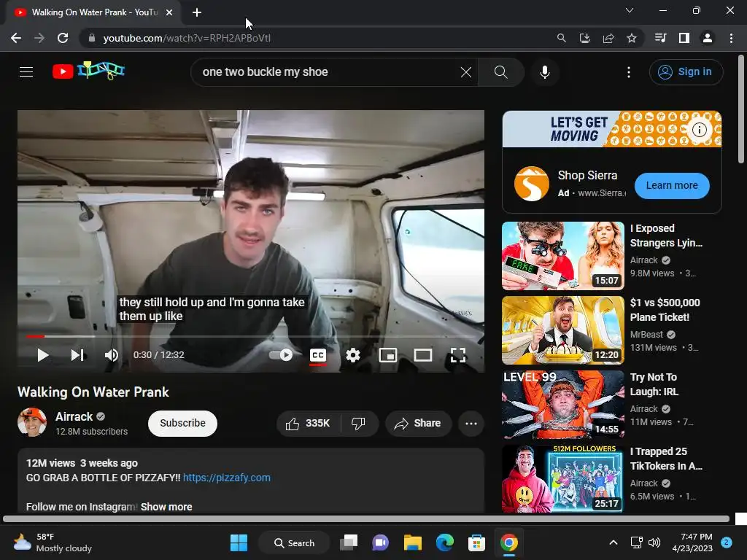Like the video (335K)
747x560 pixels.
[308, 424]
